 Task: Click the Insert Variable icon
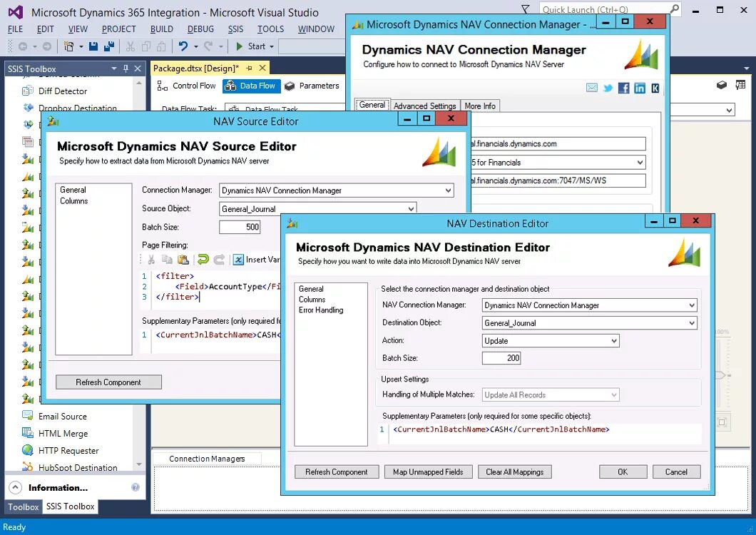coord(238,260)
